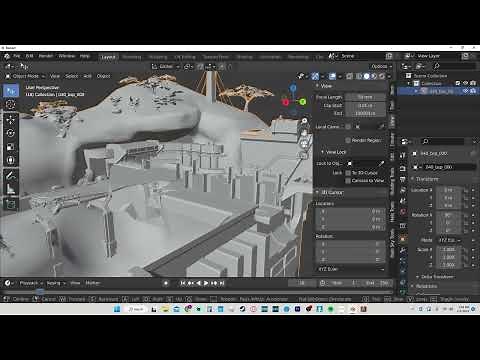Jump to last frame in timeline
The width and height of the screenshot is (480, 360).
tap(222, 283)
